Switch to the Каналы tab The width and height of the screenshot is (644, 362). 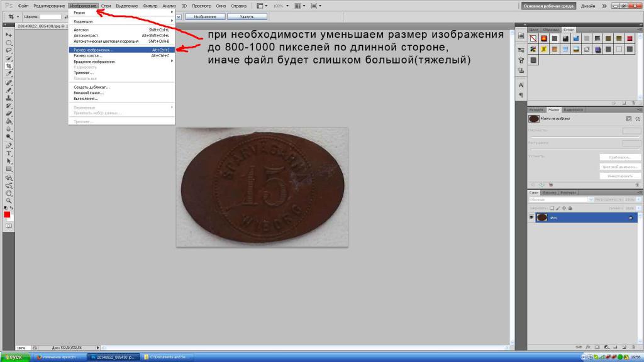click(x=550, y=192)
